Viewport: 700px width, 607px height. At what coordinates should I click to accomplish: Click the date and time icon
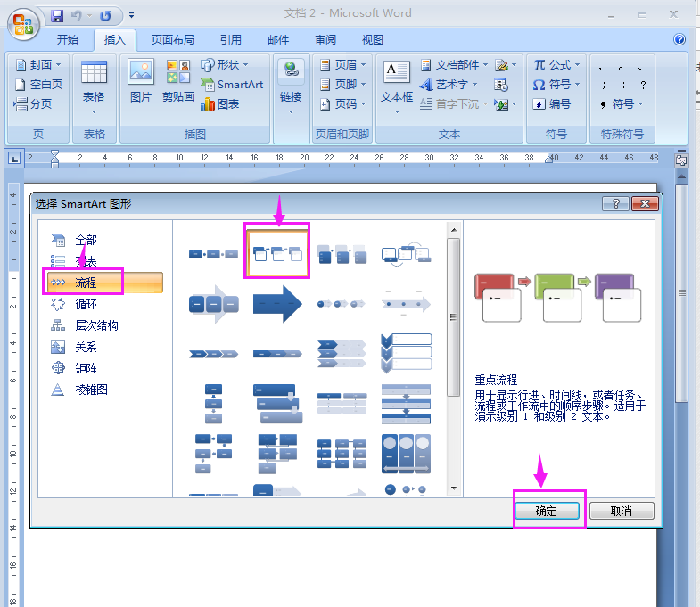tap(501, 85)
